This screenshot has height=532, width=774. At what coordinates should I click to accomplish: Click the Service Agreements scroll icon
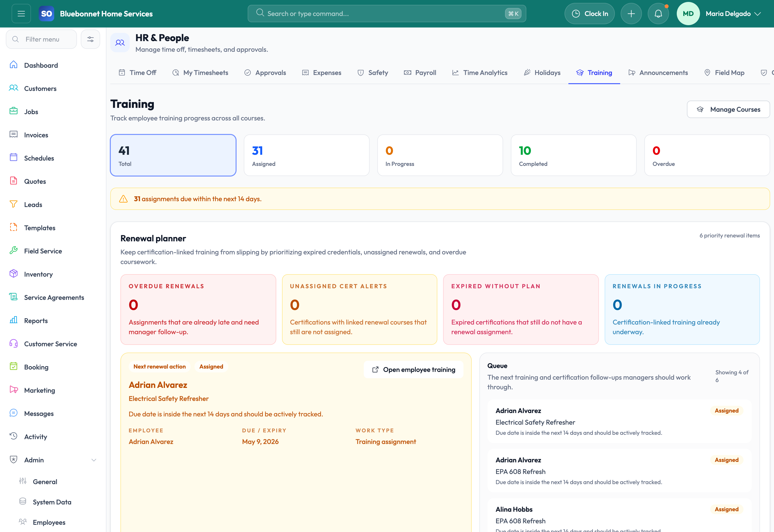click(13, 297)
